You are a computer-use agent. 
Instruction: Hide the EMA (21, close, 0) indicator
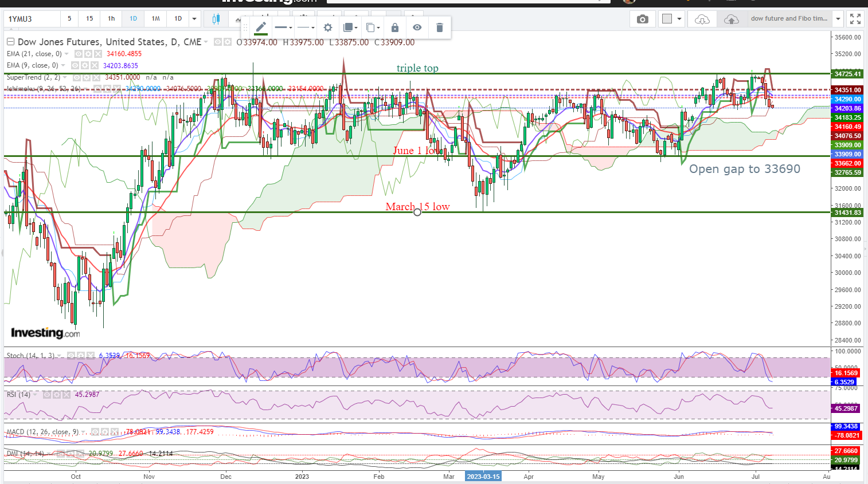click(79, 54)
